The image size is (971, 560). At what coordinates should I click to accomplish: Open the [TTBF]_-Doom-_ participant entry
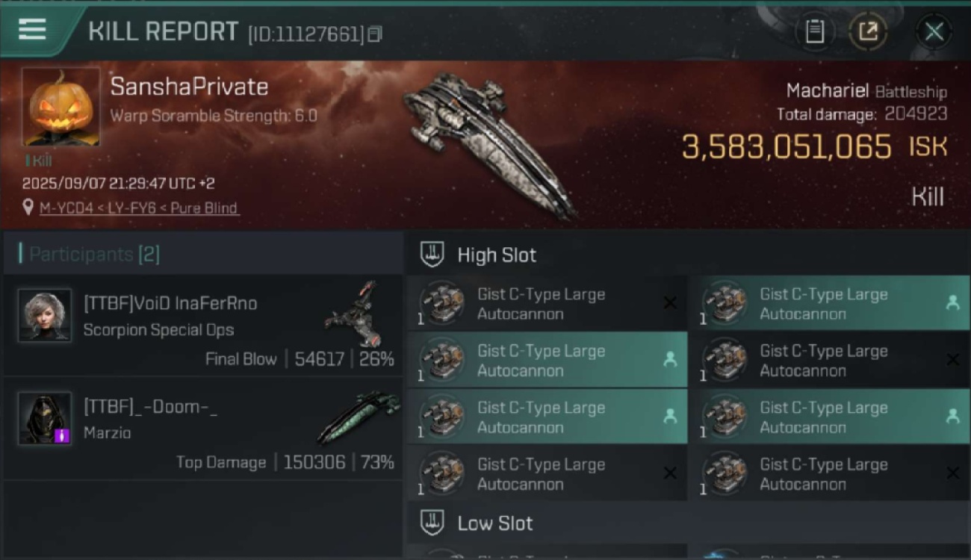click(151, 407)
